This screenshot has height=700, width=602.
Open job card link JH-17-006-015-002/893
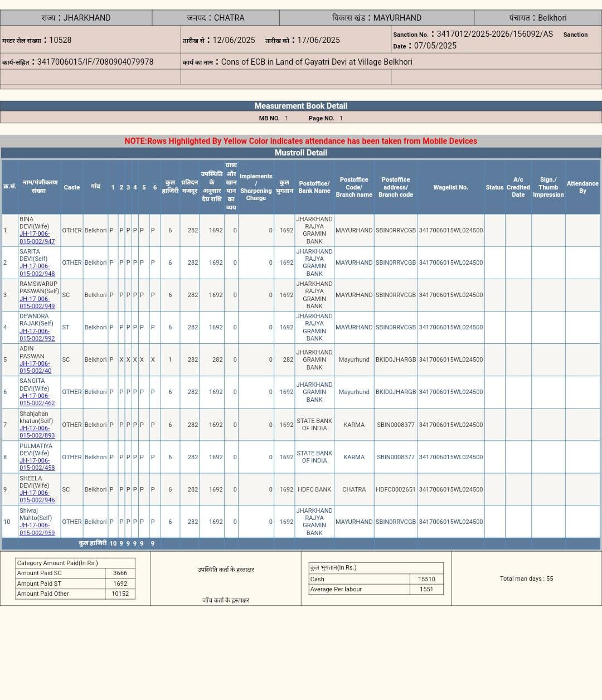pos(37,432)
